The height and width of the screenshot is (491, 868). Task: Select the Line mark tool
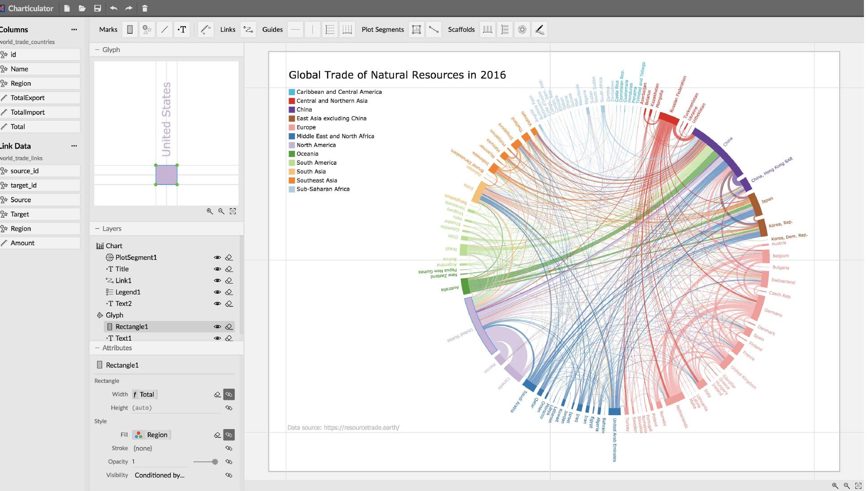point(164,30)
